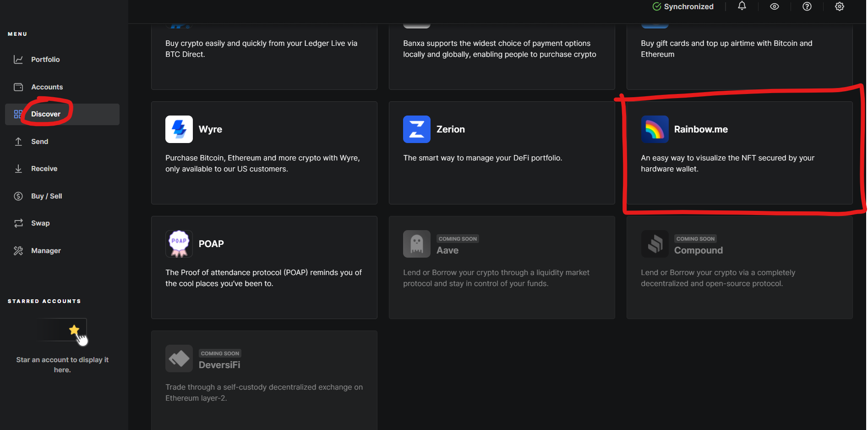Open Portfolio from the sidebar menu
The image size is (868, 430).
45,60
